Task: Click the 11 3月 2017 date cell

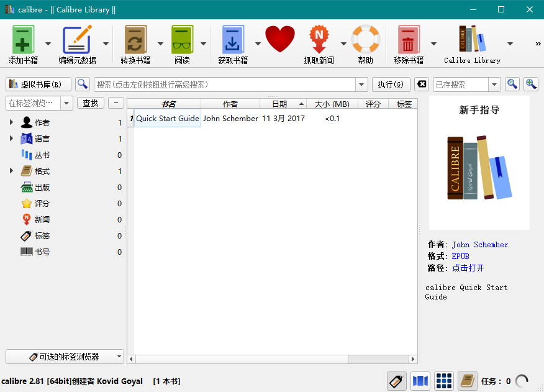Action: [283, 119]
